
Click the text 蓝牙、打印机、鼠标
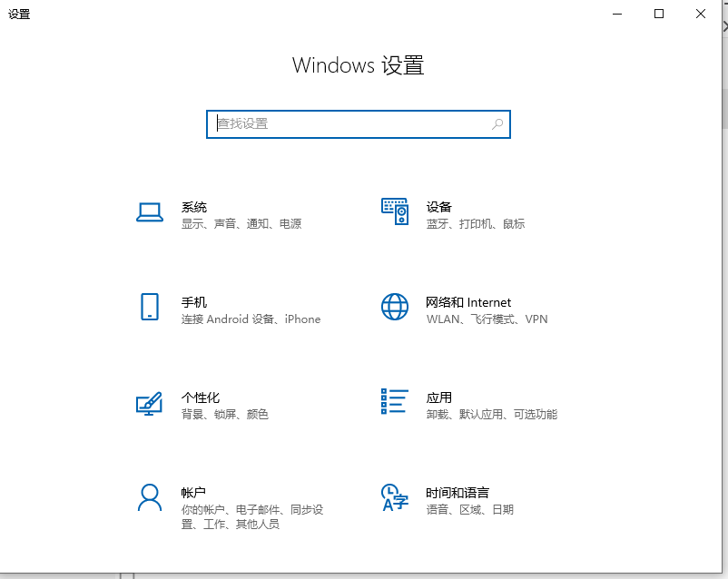476,224
